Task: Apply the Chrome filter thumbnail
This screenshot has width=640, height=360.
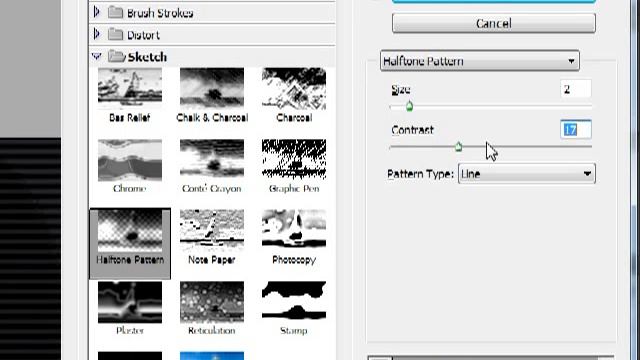Action: pos(130,160)
